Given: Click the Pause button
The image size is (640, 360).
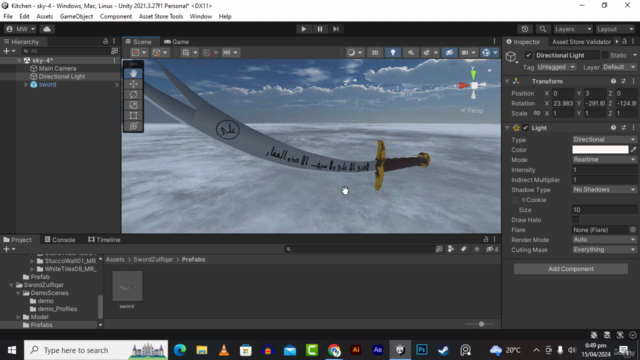Looking at the screenshot, I should pos(320,29).
